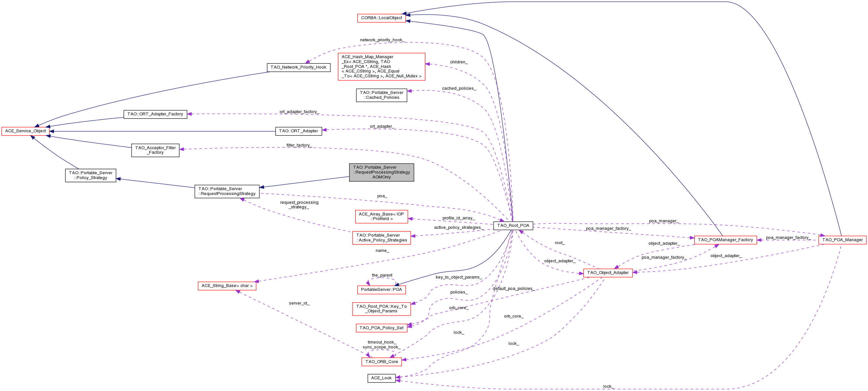Select the TAO_Object_Adapter node
The height and width of the screenshot is (391, 868).
(x=608, y=273)
